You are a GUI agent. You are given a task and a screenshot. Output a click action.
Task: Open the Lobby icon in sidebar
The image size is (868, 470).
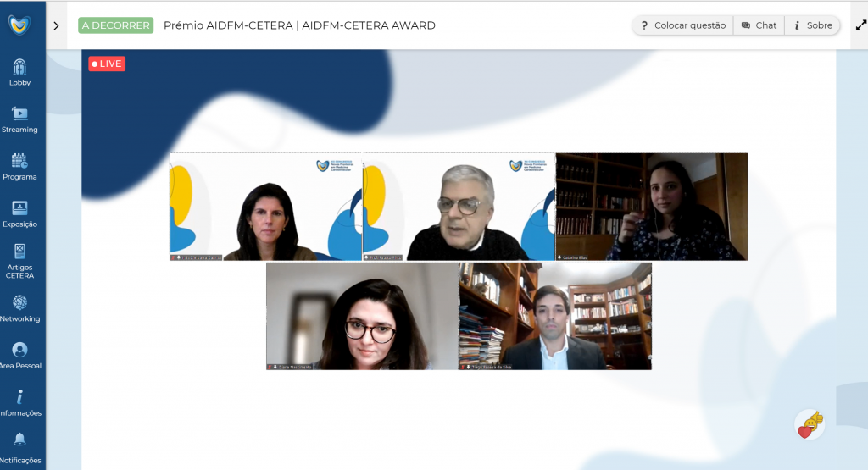pyautogui.click(x=20, y=68)
